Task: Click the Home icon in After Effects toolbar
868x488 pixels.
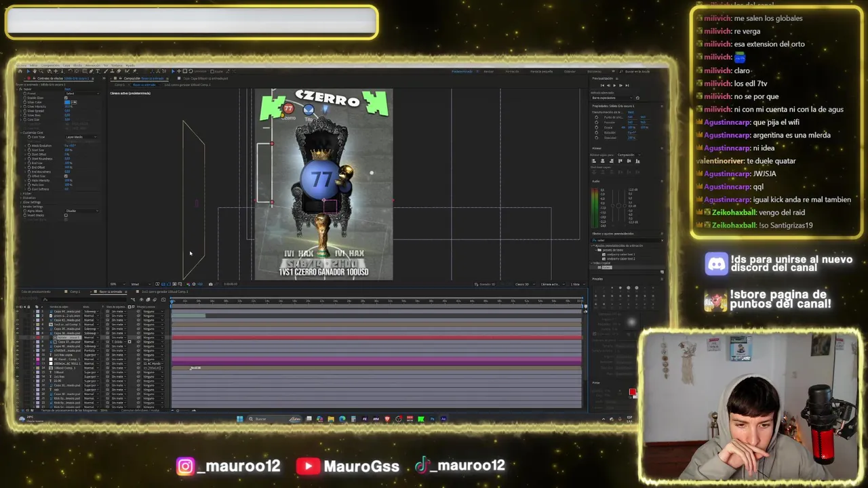Action: (20, 71)
